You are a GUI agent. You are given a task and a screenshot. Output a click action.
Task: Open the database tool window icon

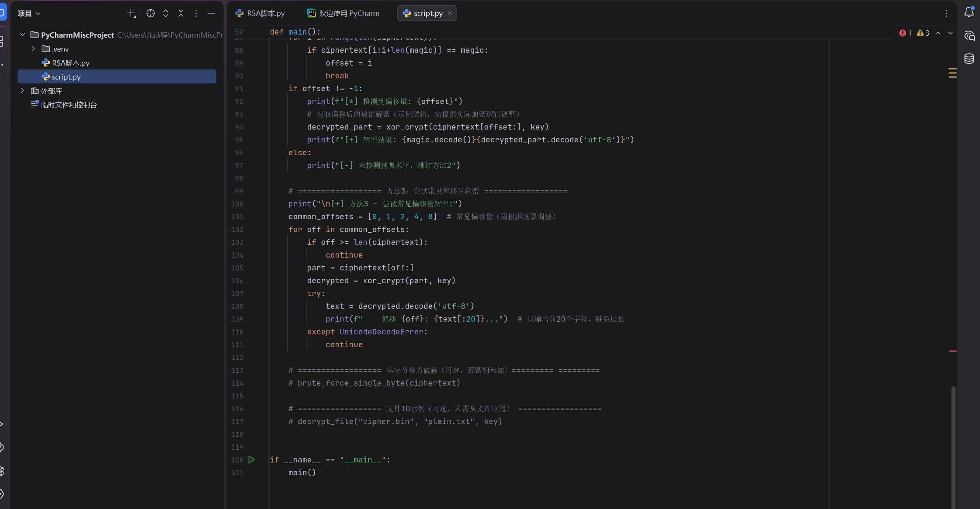click(969, 59)
